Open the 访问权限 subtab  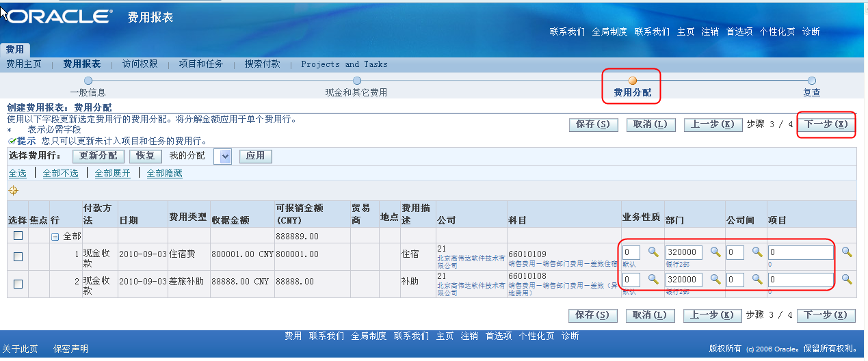(x=140, y=64)
